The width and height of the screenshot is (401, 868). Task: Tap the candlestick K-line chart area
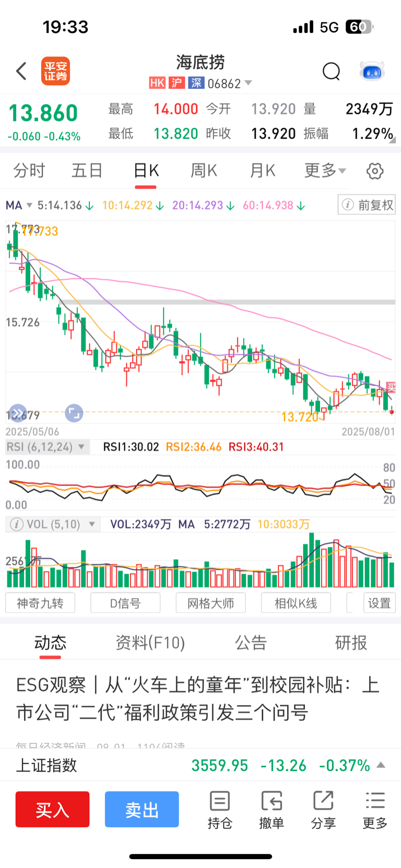[x=200, y=321]
